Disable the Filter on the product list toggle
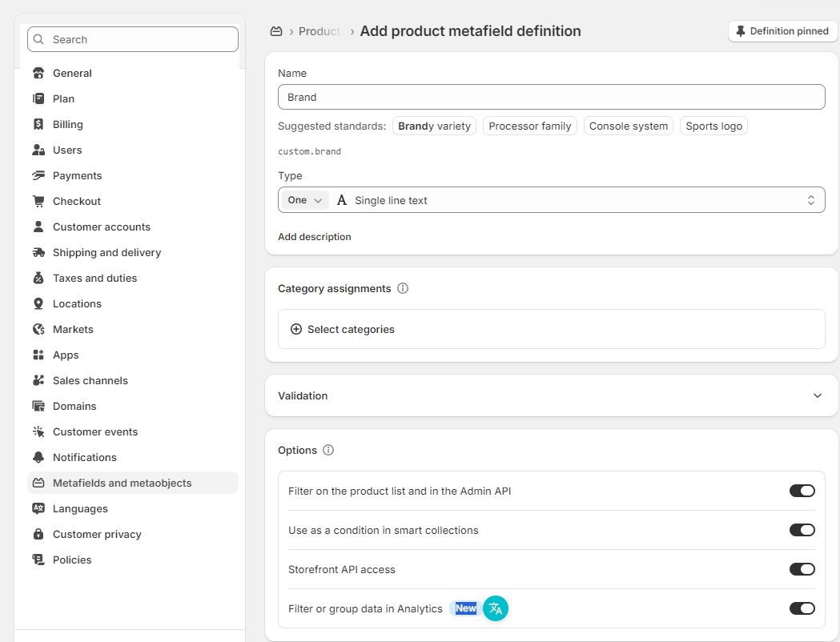Screen dimensions: 840x642 click(802, 491)
